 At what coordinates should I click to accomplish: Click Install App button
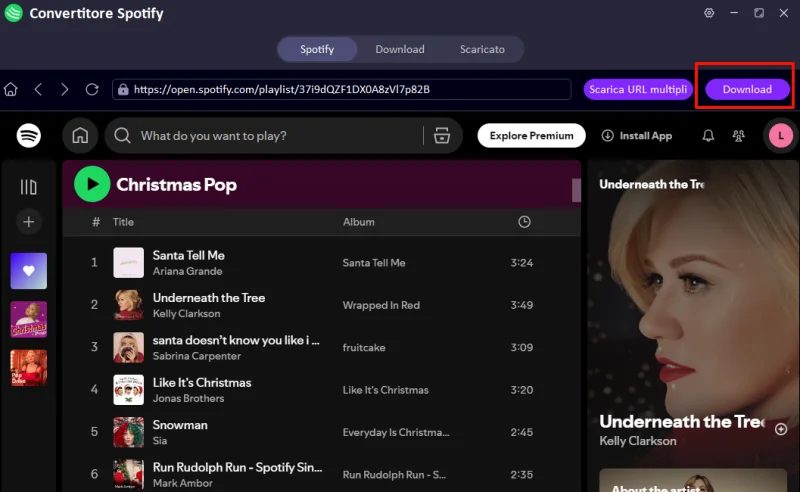636,136
